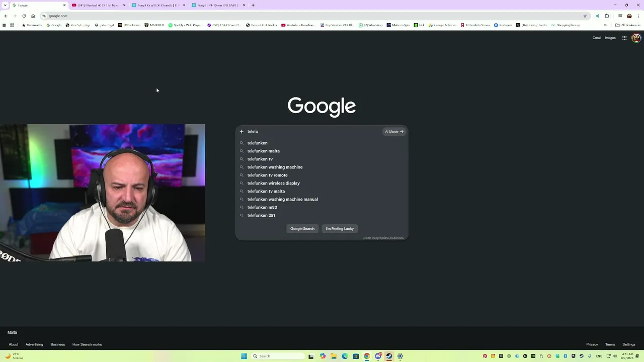This screenshot has width=644, height=362.
Task: Click the plus icon in the search box
Action: click(x=242, y=132)
